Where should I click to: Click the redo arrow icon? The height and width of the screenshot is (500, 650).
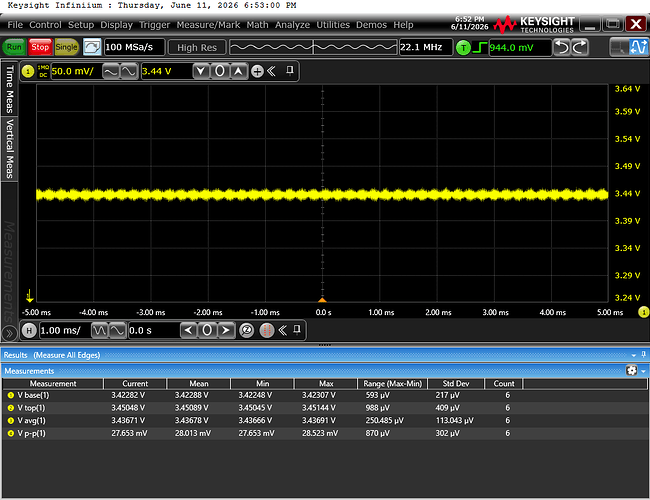[580, 47]
